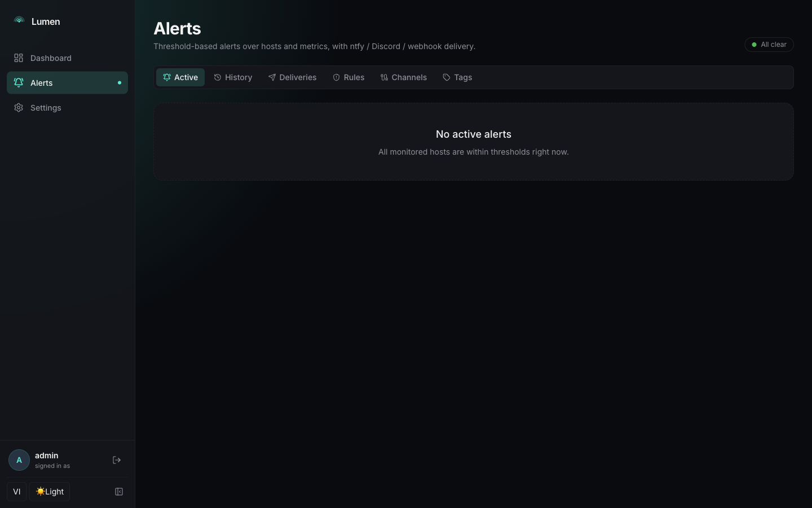This screenshot has height=508, width=812.
Task: Select Alerts in the sidebar
Action: 67,83
